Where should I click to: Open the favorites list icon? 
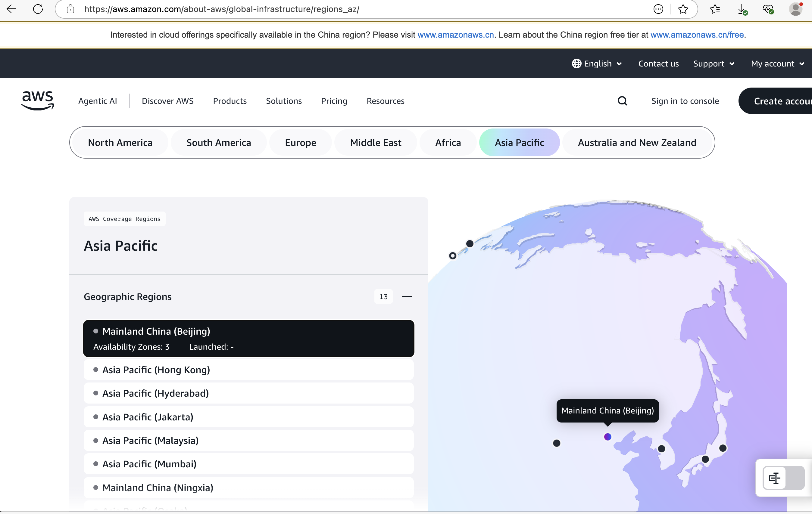(715, 9)
